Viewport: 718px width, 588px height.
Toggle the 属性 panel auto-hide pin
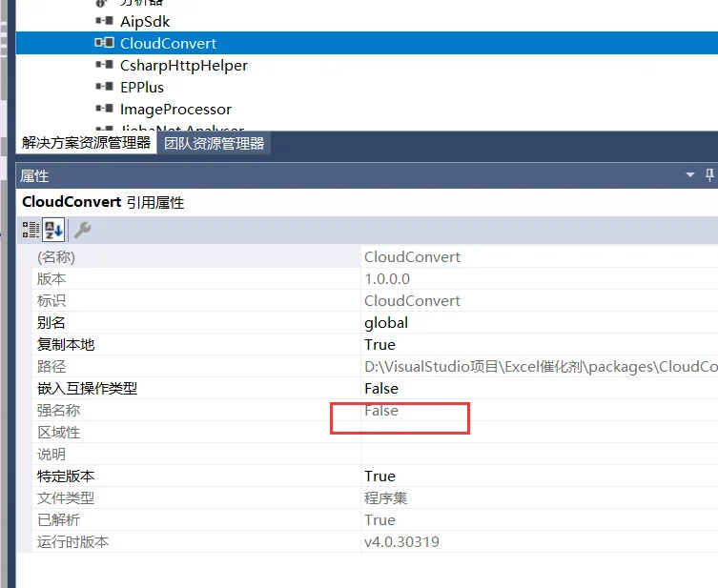tap(709, 174)
